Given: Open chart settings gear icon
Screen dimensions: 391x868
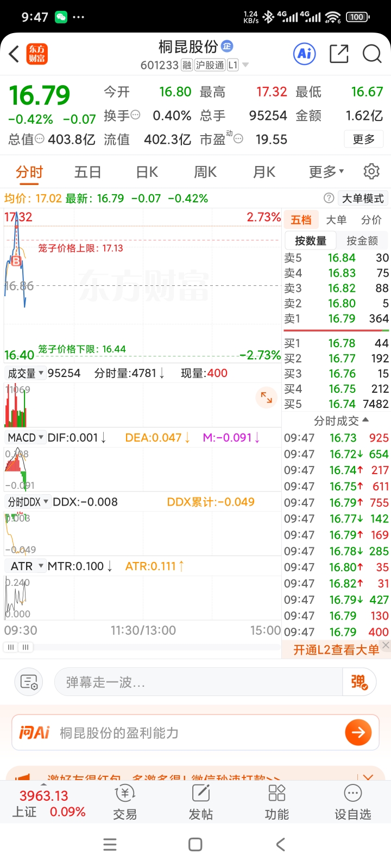Looking at the screenshot, I should pos(371,171).
